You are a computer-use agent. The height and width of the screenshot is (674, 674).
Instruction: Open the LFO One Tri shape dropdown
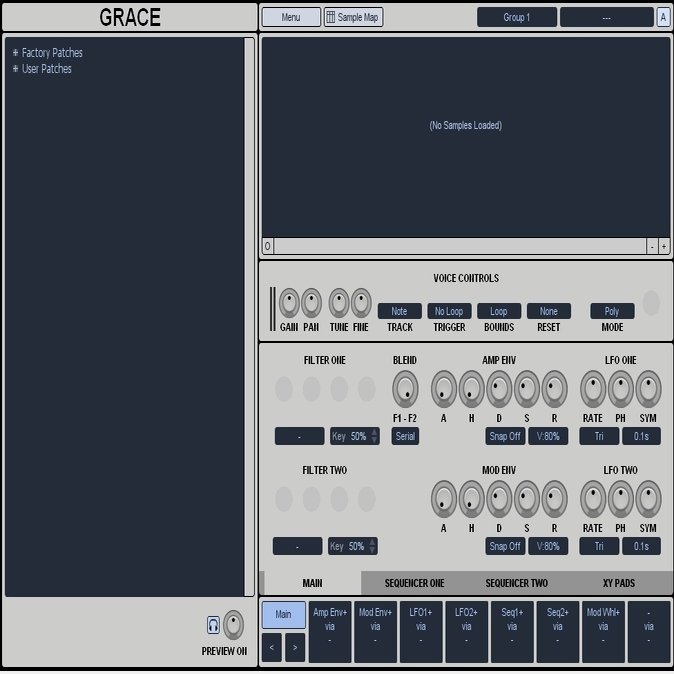pos(599,436)
